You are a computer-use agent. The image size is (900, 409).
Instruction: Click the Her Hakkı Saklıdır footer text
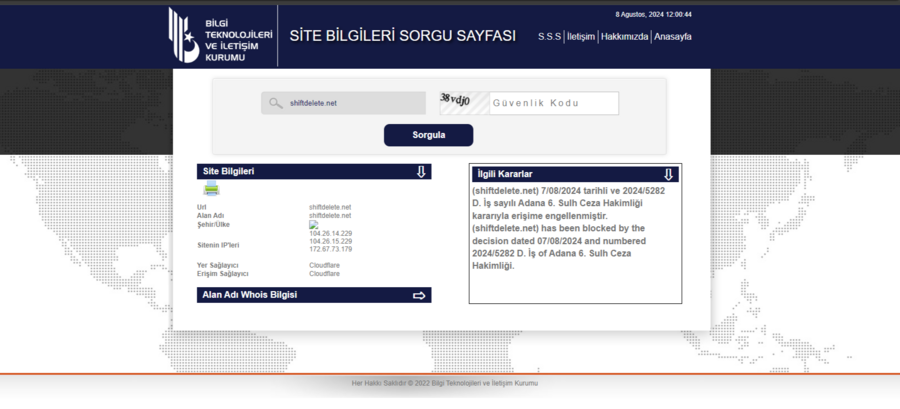pos(445,383)
